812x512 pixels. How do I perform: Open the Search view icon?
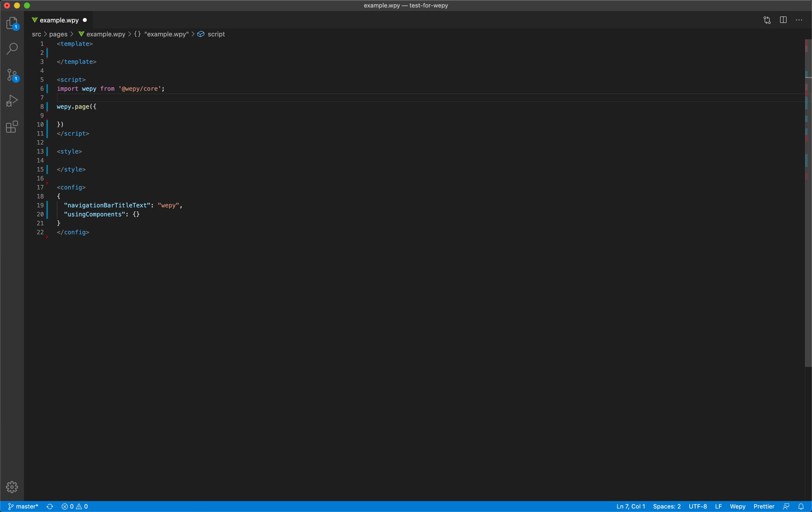(12, 49)
